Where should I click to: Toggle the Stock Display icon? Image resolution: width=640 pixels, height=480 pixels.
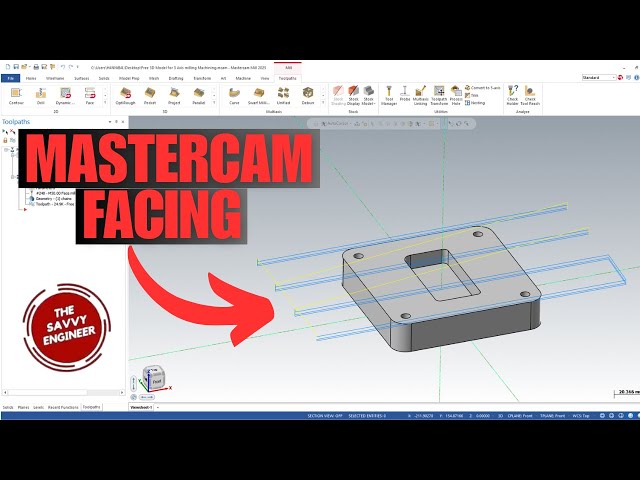point(353,96)
